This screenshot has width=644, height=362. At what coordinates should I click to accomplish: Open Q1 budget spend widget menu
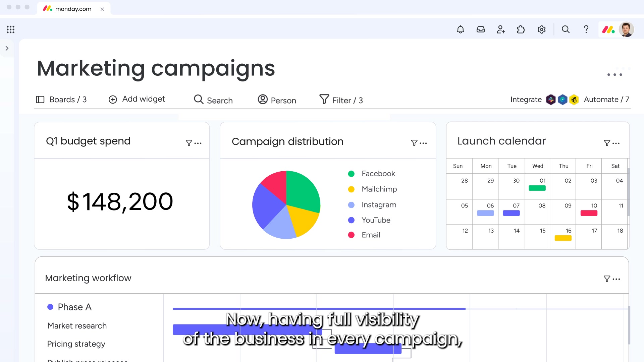tap(198, 143)
